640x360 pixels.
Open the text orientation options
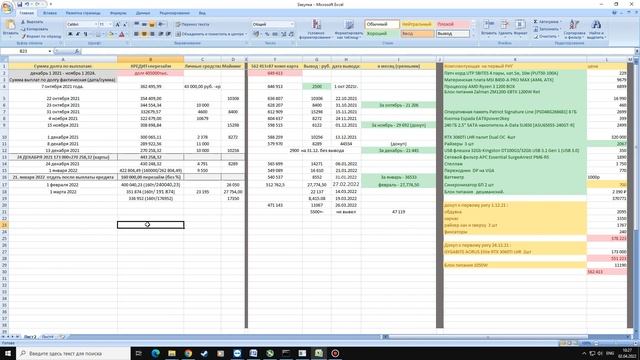(162, 24)
